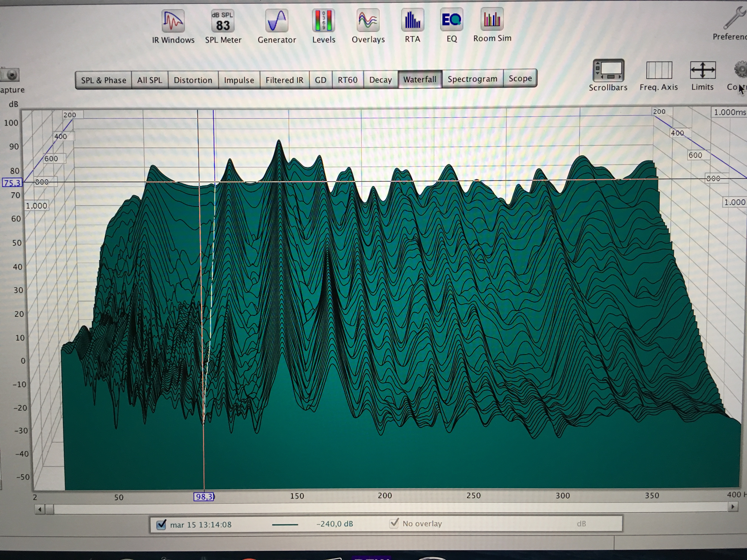Click the teal trace color line
747x560 pixels.
[x=285, y=525]
